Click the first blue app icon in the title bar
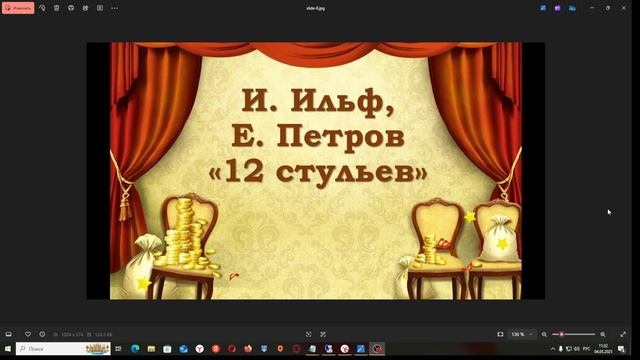 click(x=543, y=8)
